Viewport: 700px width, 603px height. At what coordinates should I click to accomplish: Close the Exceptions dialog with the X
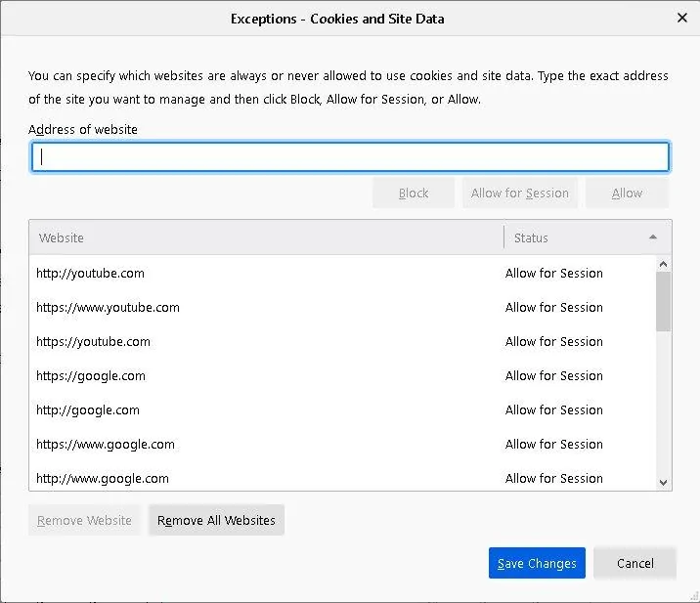681,18
